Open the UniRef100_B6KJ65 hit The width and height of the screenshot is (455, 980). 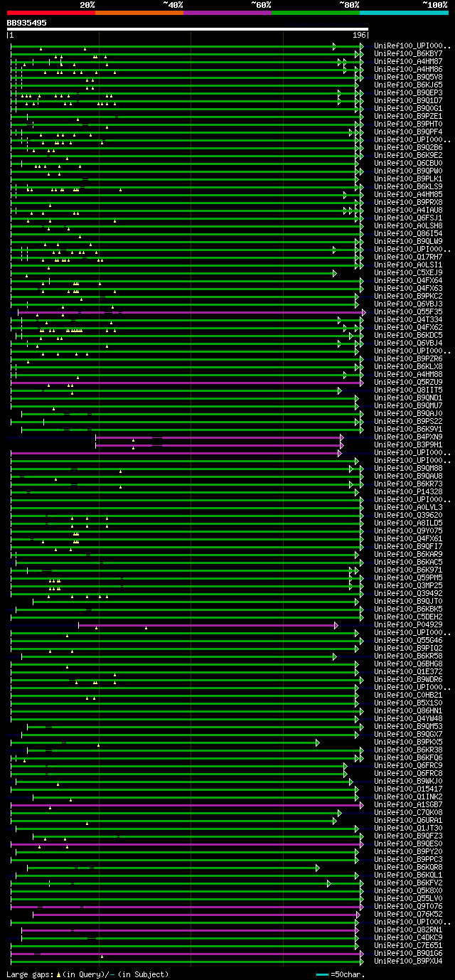408,85
